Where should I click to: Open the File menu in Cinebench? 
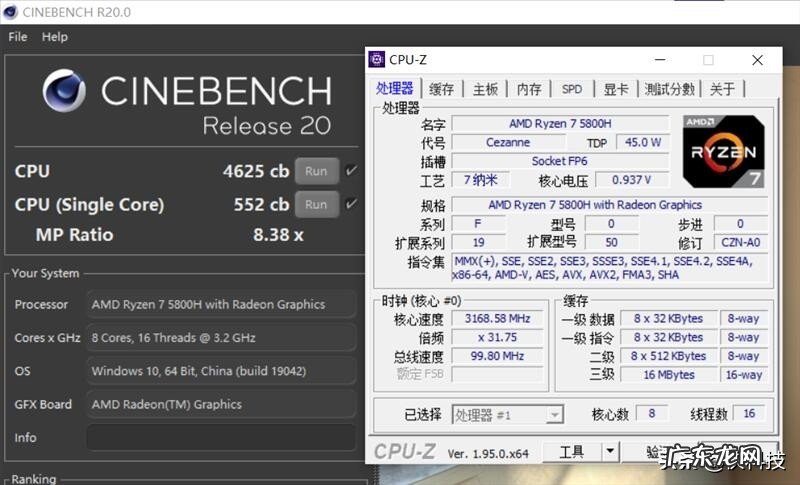17,37
